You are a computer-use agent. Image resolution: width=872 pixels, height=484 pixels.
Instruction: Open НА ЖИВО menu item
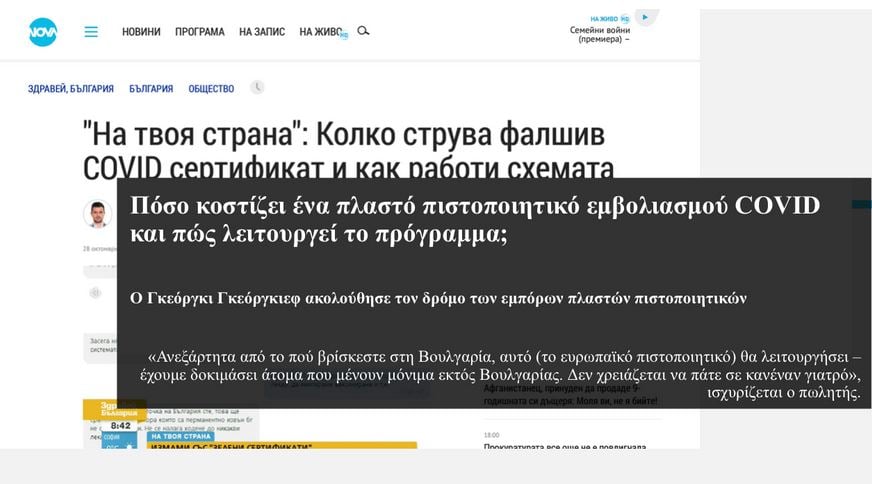(321, 32)
